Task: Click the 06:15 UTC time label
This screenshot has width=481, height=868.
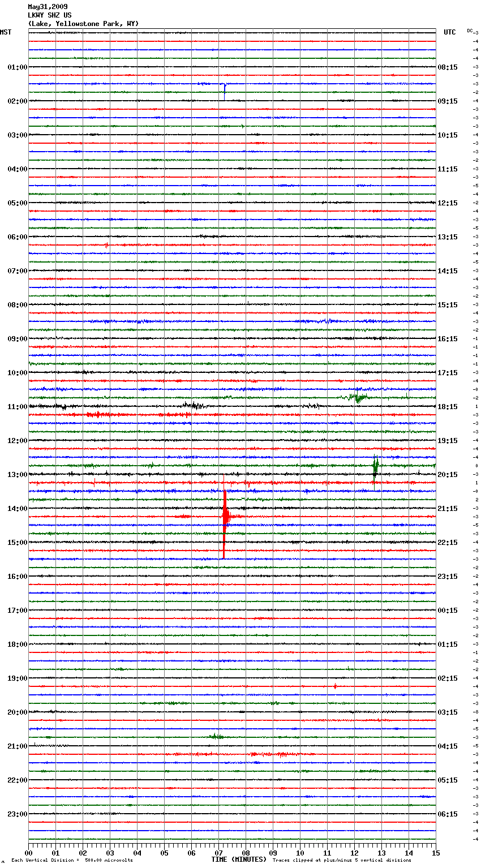Action: [448, 814]
